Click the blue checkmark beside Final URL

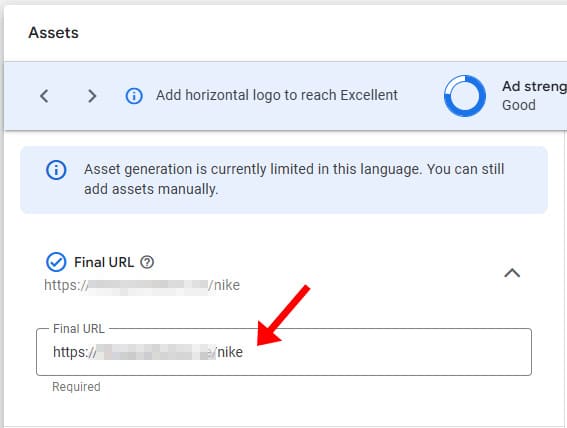coord(56,262)
